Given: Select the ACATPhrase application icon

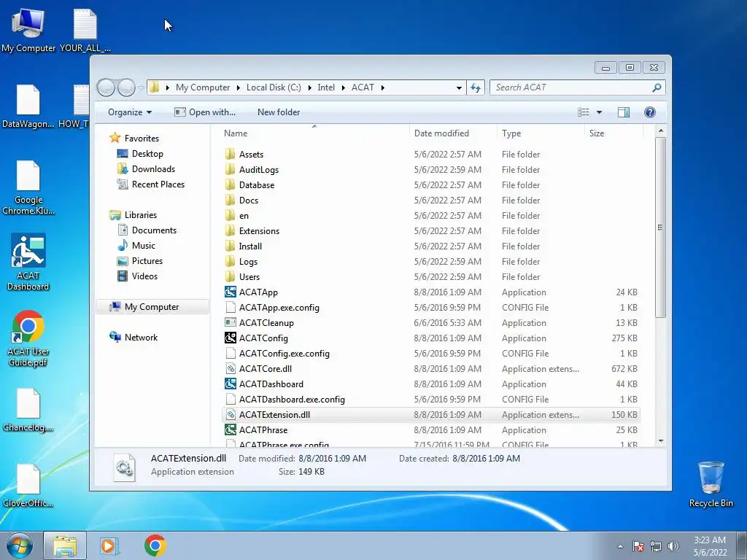Looking at the screenshot, I should (231, 429).
